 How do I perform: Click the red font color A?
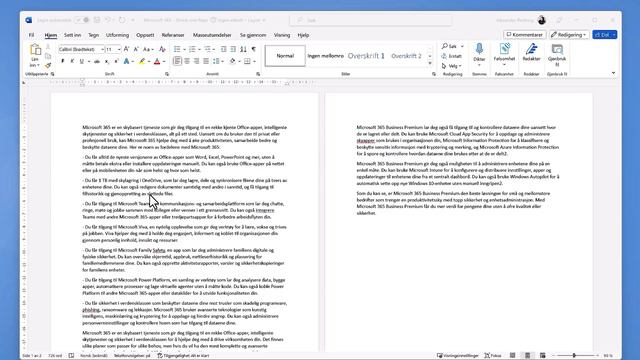(157, 61)
